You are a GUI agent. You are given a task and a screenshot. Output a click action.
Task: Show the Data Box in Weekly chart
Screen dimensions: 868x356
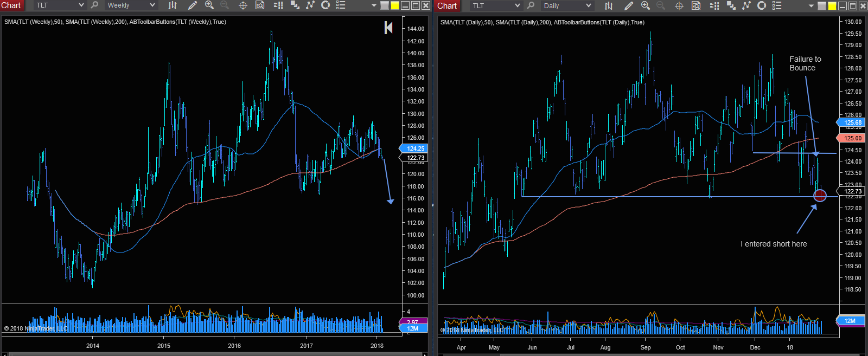(260, 5)
